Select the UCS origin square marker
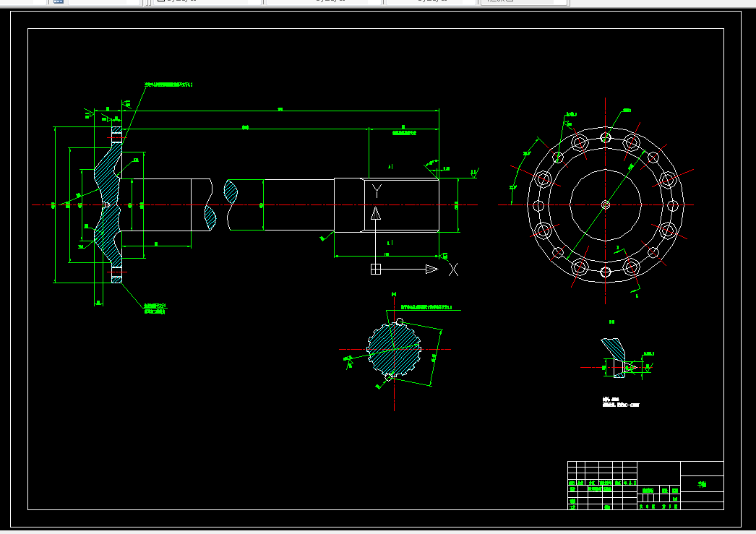 click(x=376, y=269)
